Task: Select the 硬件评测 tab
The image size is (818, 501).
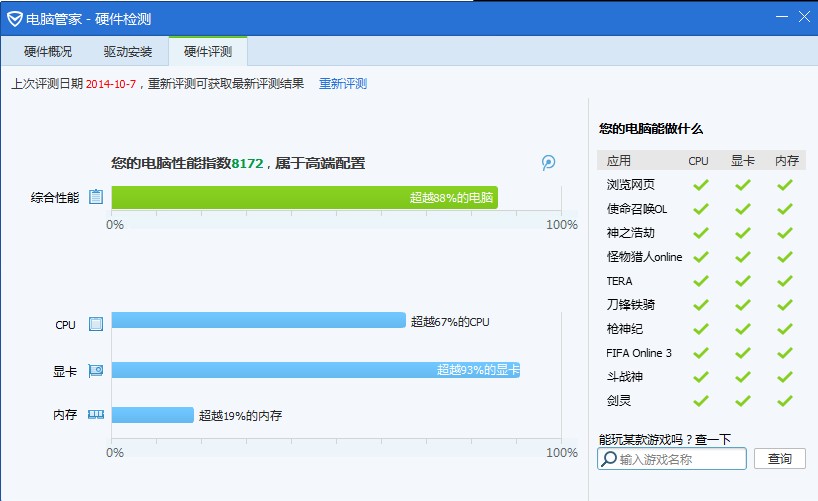Action: (208, 51)
